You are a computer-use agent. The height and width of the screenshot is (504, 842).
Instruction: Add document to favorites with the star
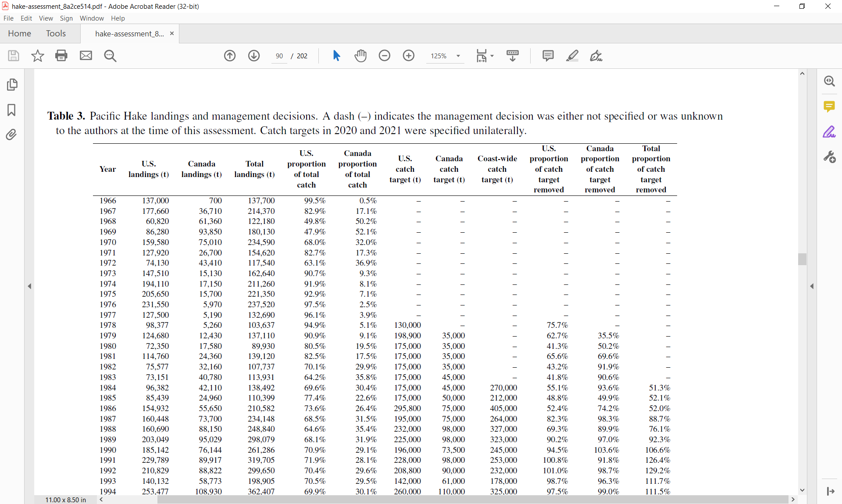click(37, 56)
